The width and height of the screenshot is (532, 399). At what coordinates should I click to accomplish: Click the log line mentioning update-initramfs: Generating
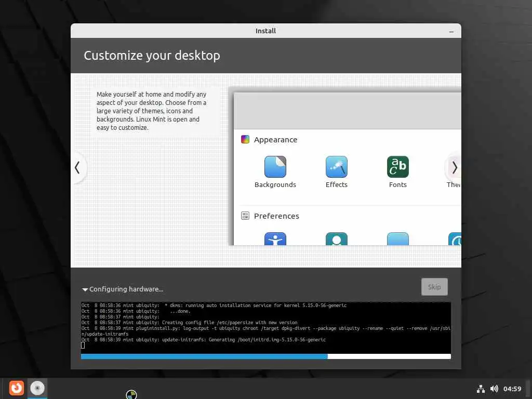click(x=204, y=340)
